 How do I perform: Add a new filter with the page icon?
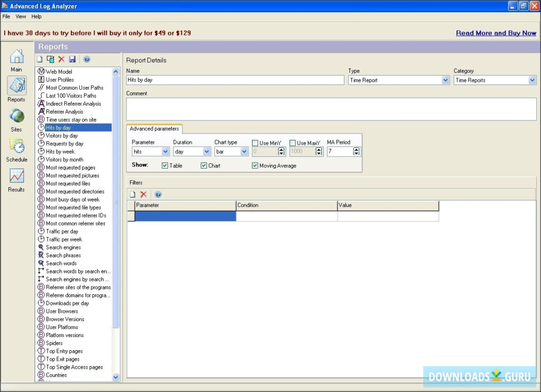tap(133, 194)
